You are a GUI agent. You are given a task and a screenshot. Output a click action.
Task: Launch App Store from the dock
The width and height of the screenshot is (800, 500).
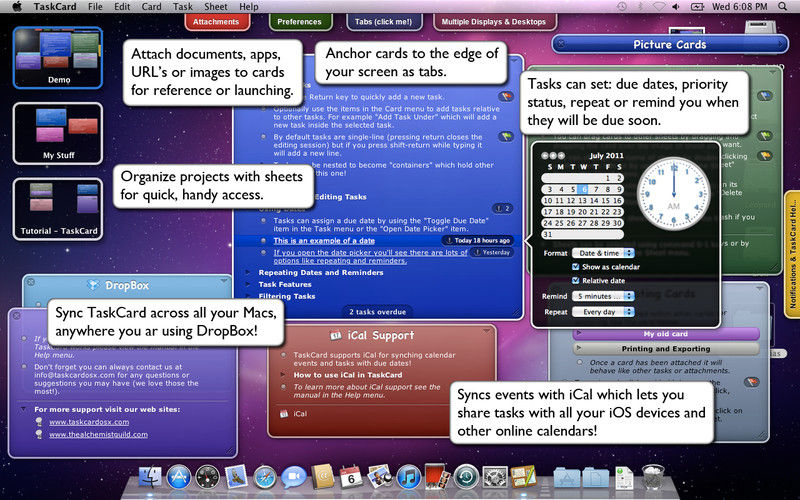pyautogui.click(x=179, y=478)
